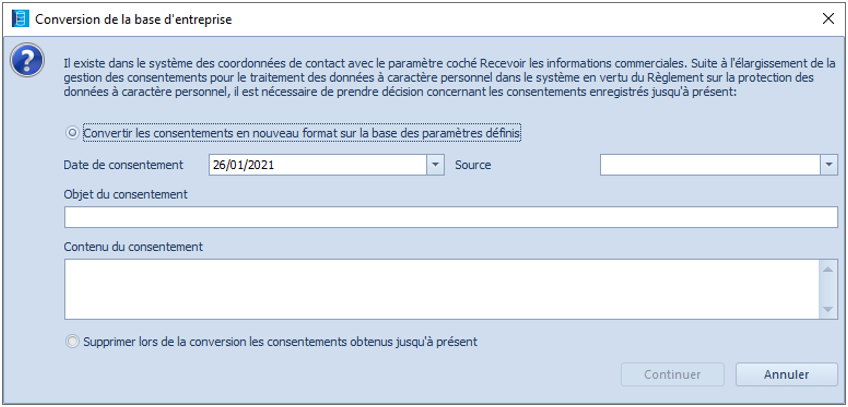The width and height of the screenshot is (848, 407).
Task: Click inside the Source combo box field
Action: [x=710, y=165]
